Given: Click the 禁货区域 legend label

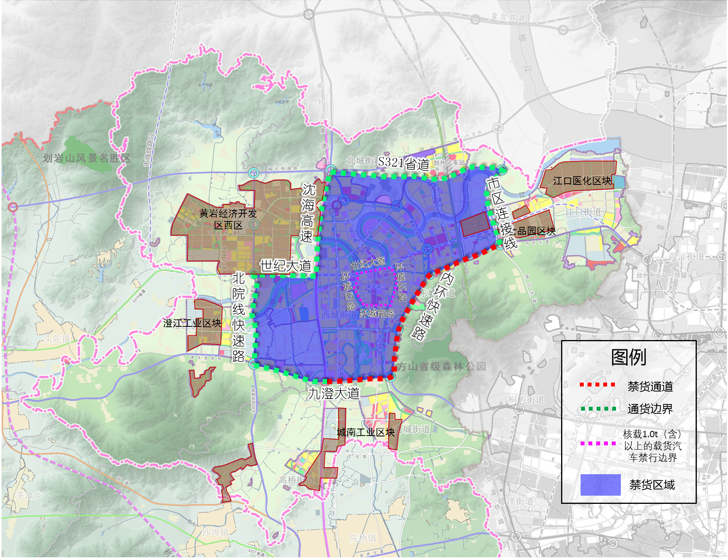Looking at the screenshot, I should (652, 485).
